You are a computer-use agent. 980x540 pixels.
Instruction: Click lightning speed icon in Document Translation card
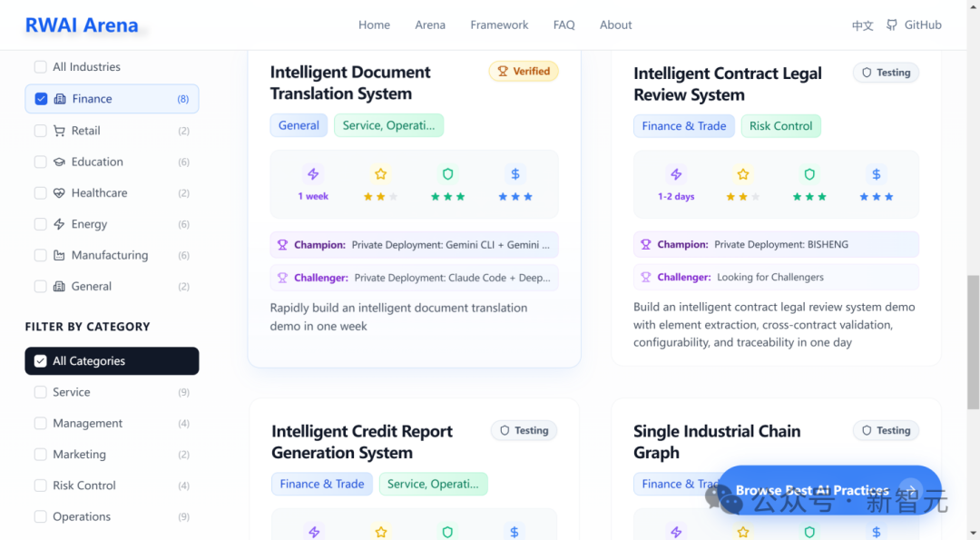click(x=313, y=173)
